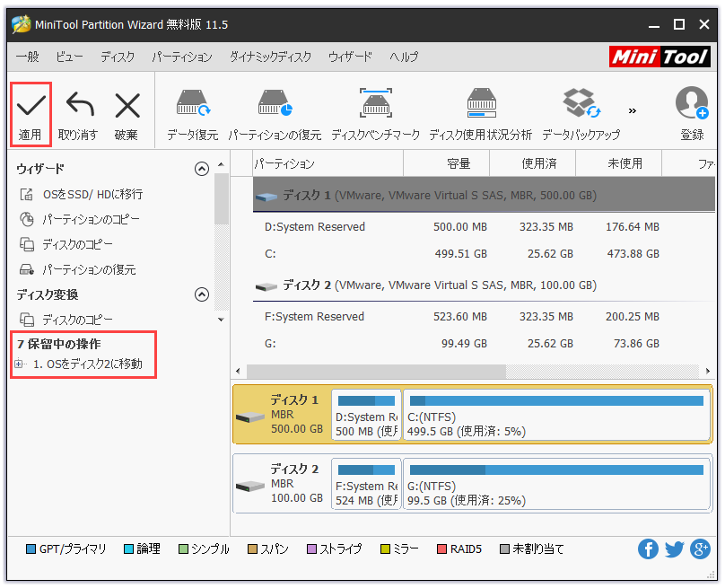The height and width of the screenshot is (588, 725).
Task: Open the Facebook link icon
Action: (x=648, y=549)
